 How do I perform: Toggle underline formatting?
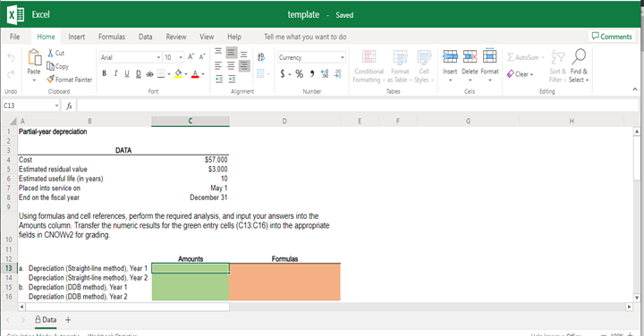127,74
